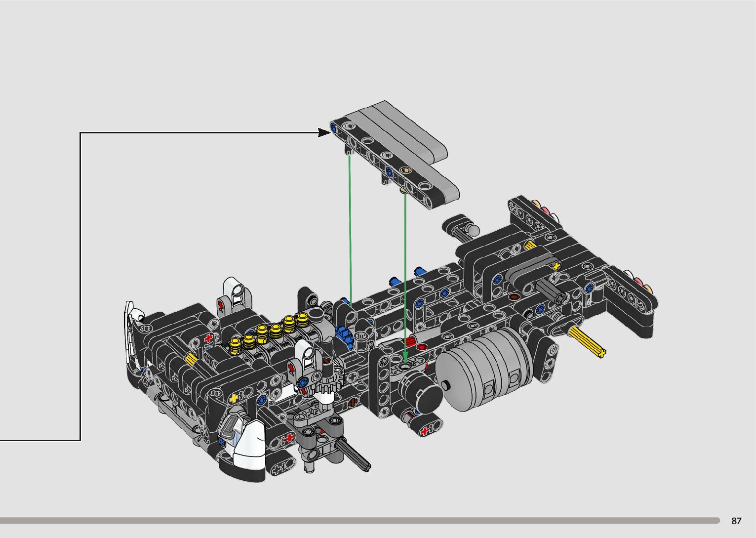756x538 pixels.
Task: Click the colored pins on the top rear beam
Action: click(544, 210)
